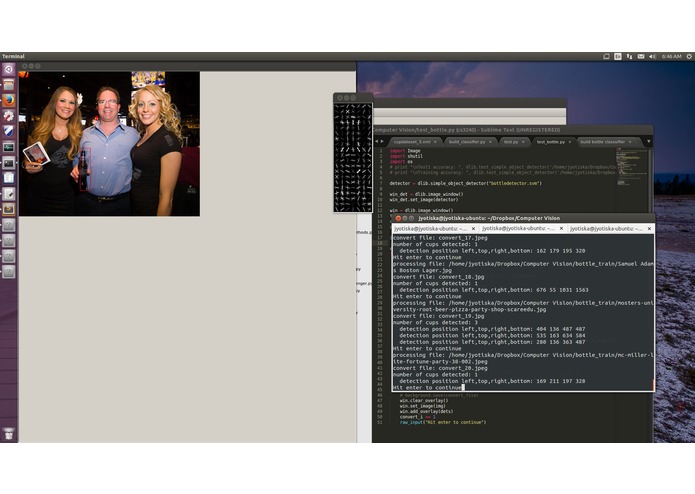695x494 pixels.
Task: Select the test_bottle.py tab in Sublime Text
Action: coord(551,142)
